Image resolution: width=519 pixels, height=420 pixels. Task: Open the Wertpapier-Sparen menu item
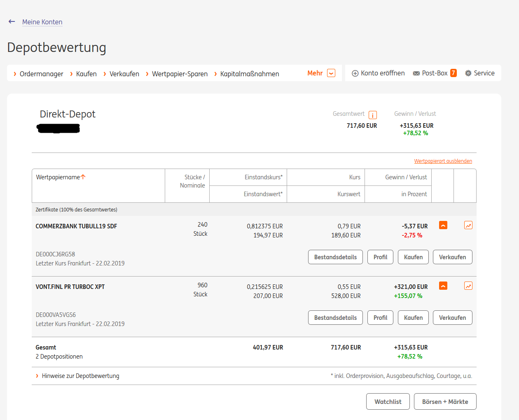pos(180,74)
